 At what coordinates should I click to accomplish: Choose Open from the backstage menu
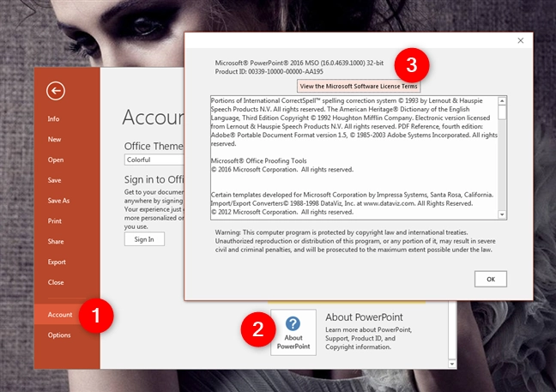click(x=56, y=160)
